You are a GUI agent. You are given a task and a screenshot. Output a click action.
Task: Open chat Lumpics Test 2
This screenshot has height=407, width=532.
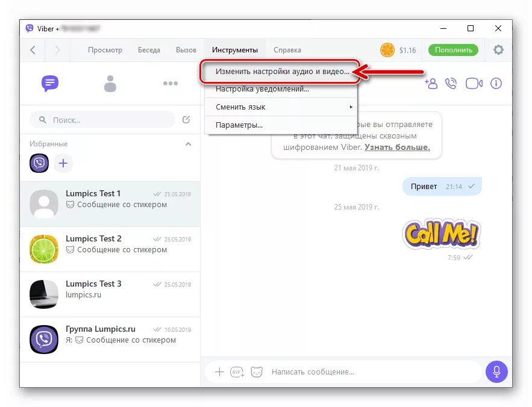[x=110, y=249]
